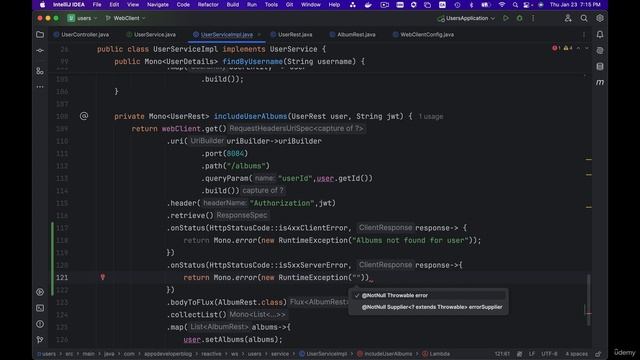Open the Database tool window icon
This screenshot has width=640, height=360.
pyautogui.click(x=600, y=67)
